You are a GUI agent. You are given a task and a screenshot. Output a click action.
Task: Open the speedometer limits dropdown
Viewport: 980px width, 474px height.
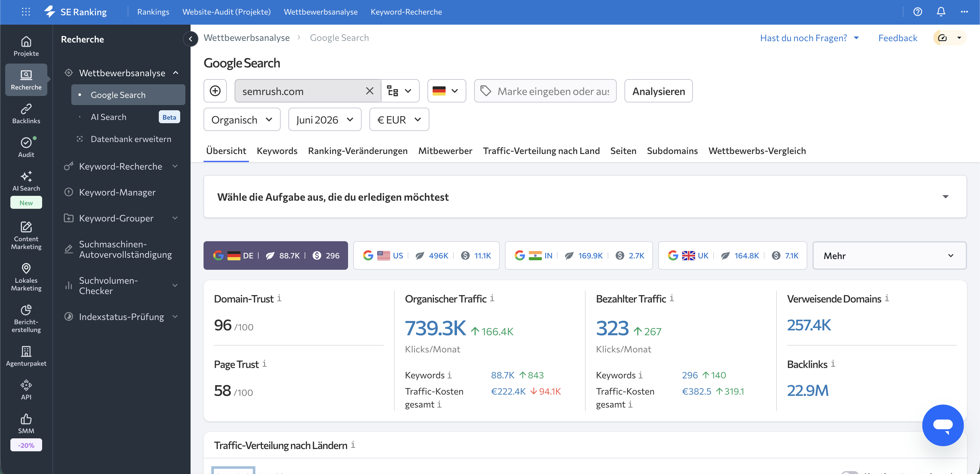point(950,38)
